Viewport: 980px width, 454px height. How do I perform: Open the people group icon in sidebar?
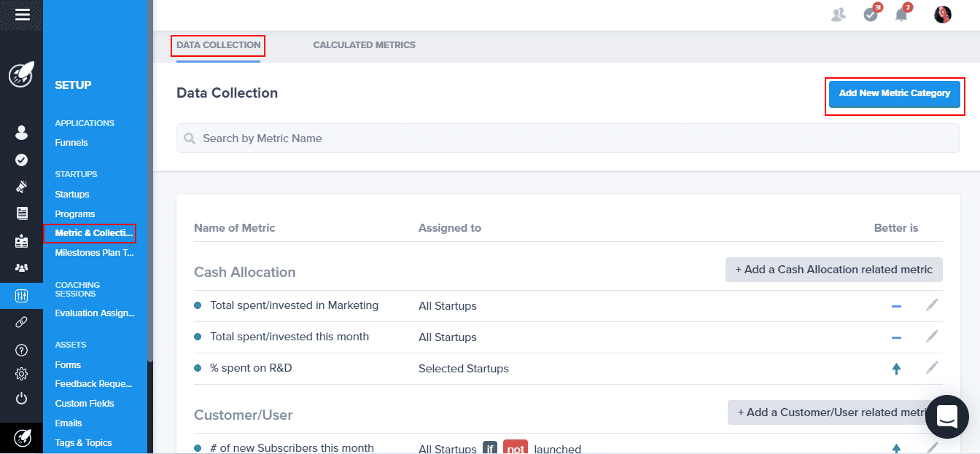point(21,268)
